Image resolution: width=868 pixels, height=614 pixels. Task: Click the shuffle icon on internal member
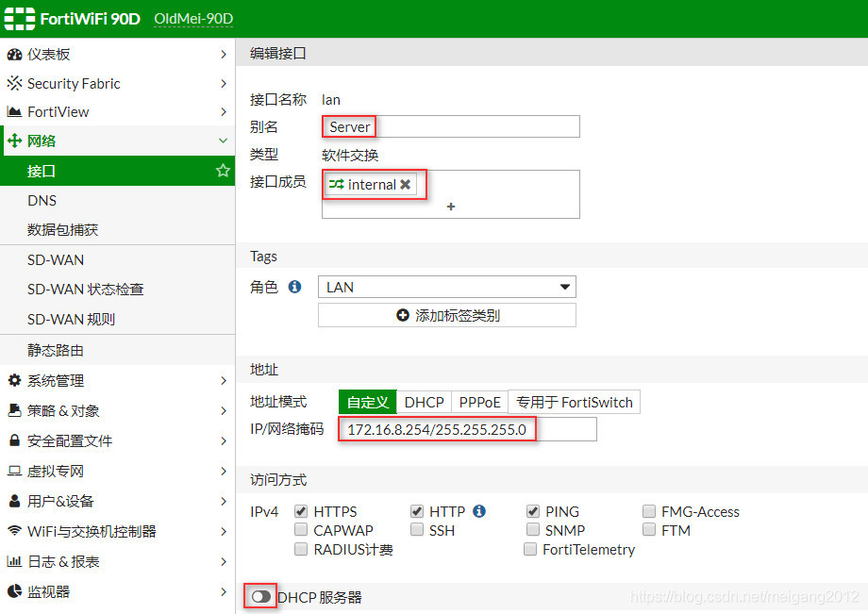pos(337,184)
